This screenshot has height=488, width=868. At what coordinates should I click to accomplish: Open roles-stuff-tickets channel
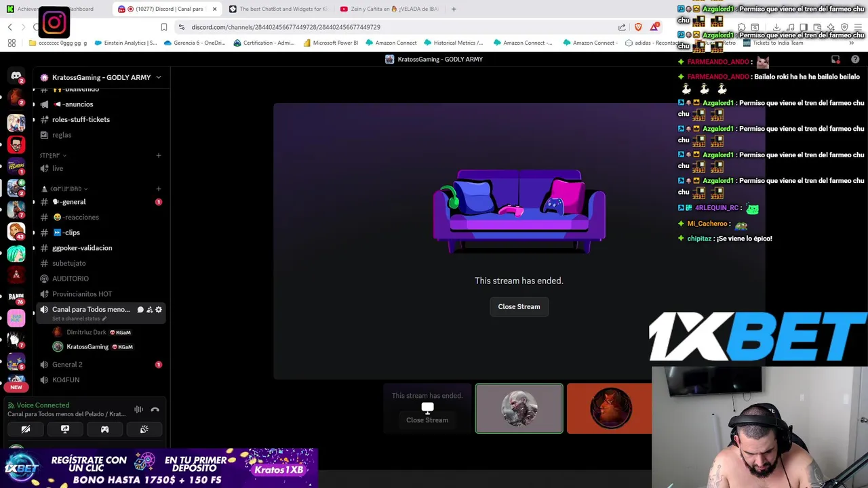100,119
